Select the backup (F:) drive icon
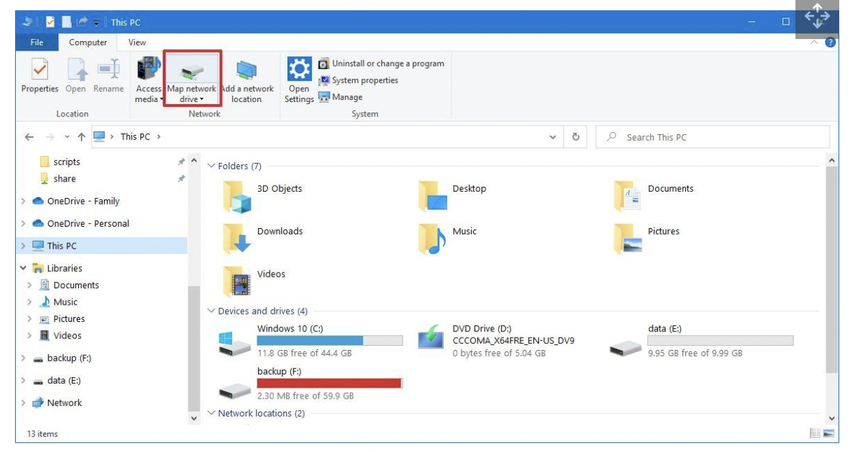The height and width of the screenshot is (452, 868). (x=235, y=390)
